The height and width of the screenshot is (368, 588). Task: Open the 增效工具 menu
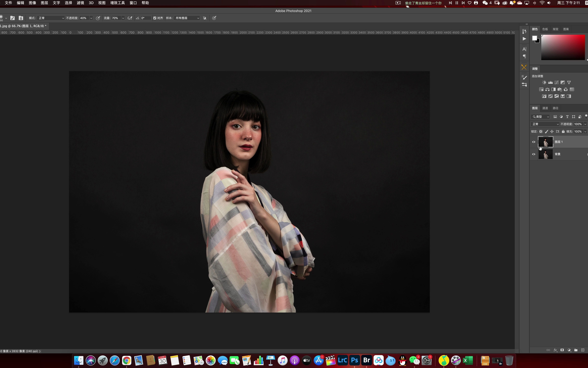[117, 3]
